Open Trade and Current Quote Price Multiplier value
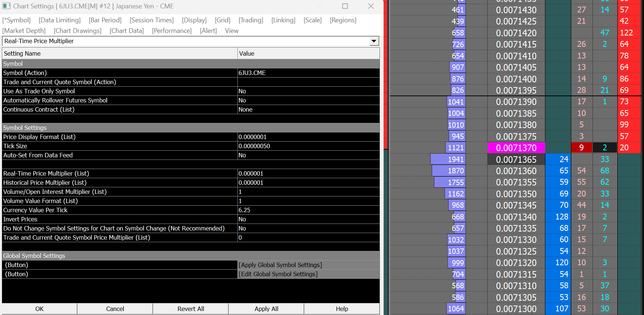 coord(308,237)
